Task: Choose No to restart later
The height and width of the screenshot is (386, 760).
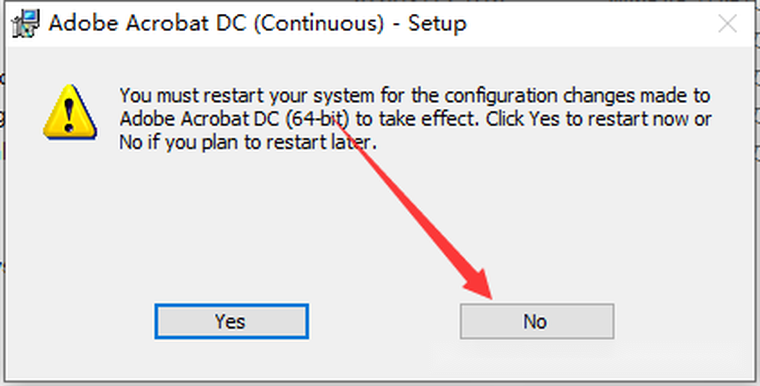Action: click(537, 322)
